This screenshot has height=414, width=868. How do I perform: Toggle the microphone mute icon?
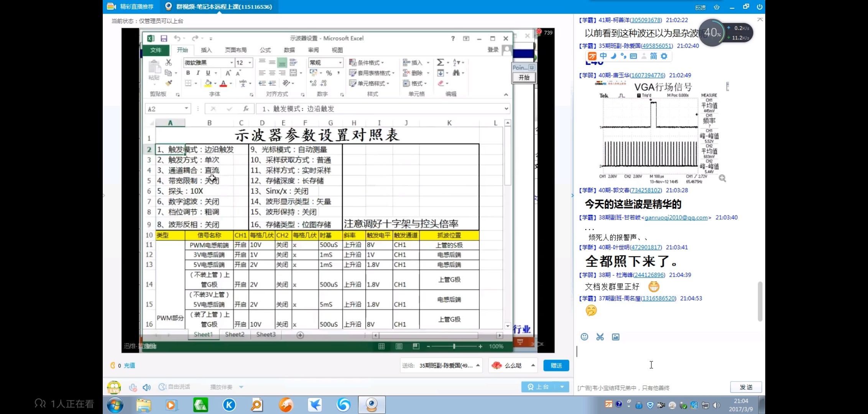133,387
